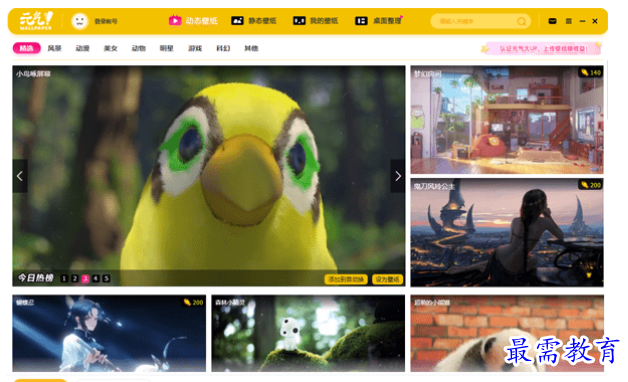Click the 今日热榜 today's hot list label
628x382 pixels.
point(35,278)
